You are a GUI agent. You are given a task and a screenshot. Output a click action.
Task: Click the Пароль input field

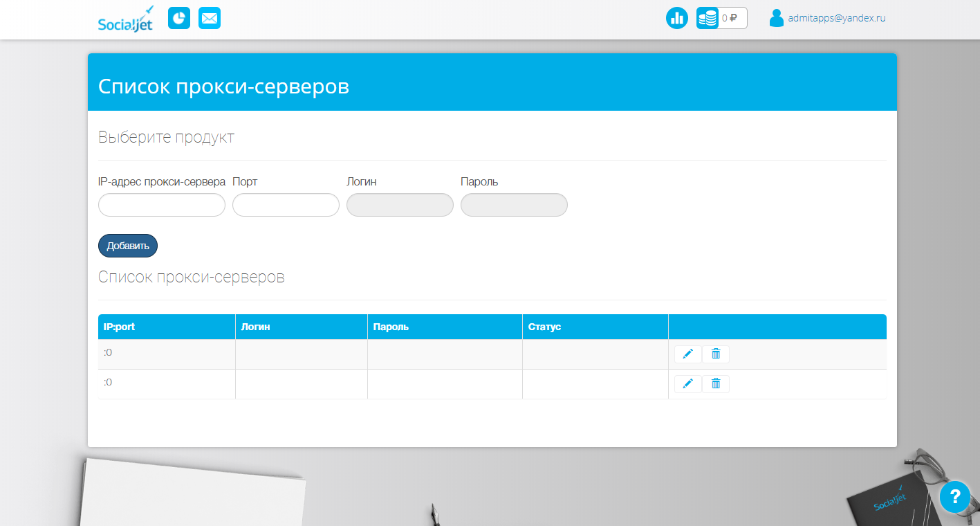(x=513, y=205)
